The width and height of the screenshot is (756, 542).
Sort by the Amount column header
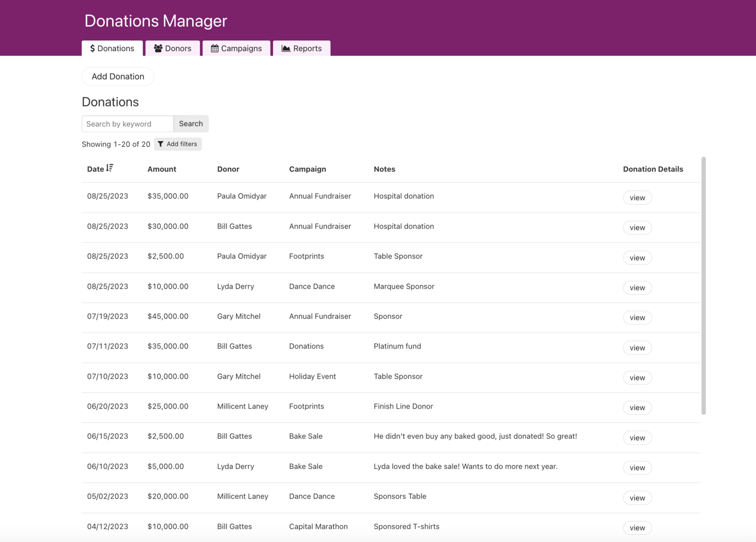[x=162, y=169]
